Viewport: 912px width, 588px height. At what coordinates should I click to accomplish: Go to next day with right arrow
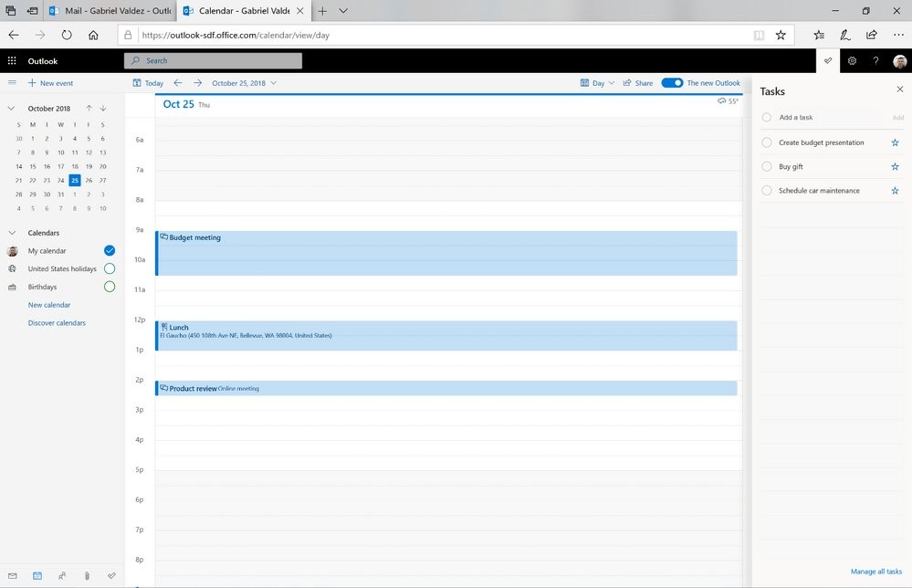pyautogui.click(x=197, y=83)
